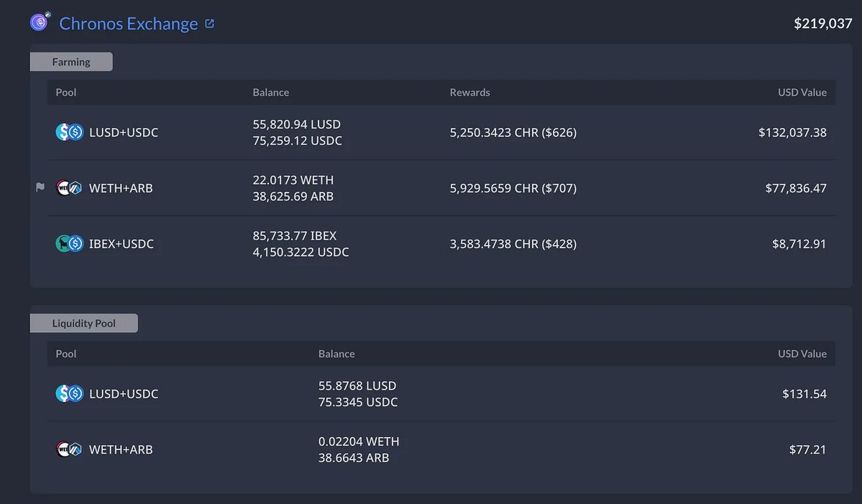Image resolution: width=862 pixels, height=504 pixels.
Task: Click the 85,733.77 IBEX balance
Action: 295,236
